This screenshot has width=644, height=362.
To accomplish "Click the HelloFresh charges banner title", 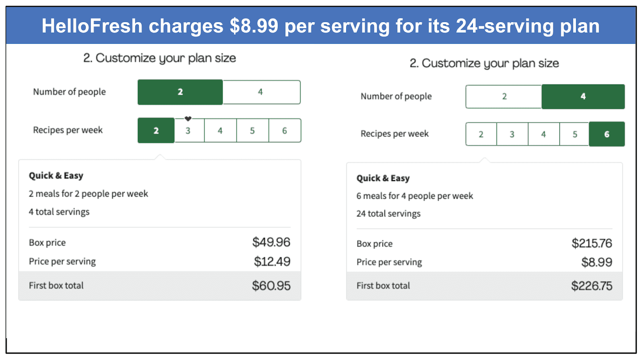I will (x=321, y=26).
